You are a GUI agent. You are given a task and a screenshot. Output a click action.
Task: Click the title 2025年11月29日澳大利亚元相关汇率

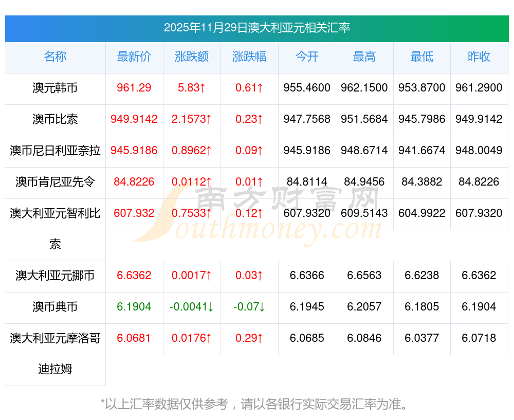click(257, 28)
